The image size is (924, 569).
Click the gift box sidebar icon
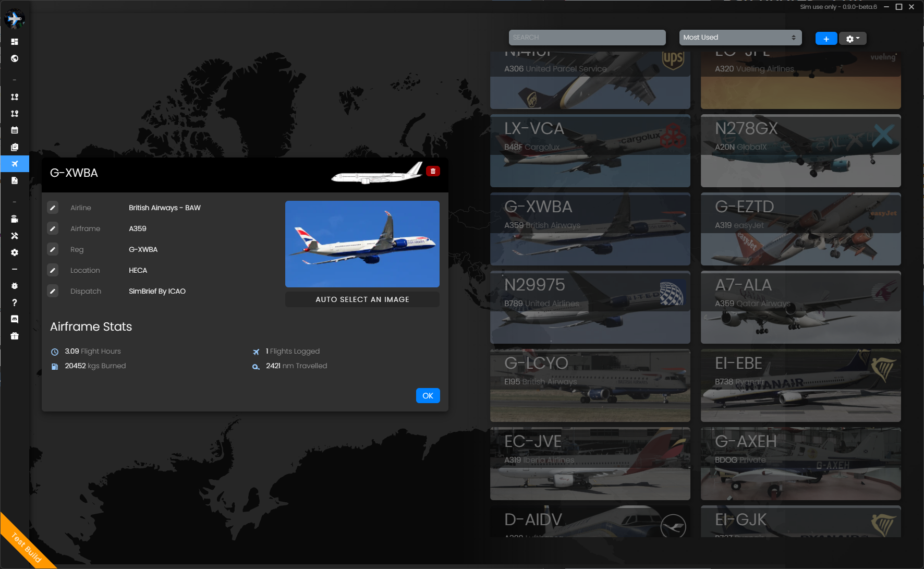click(15, 336)
